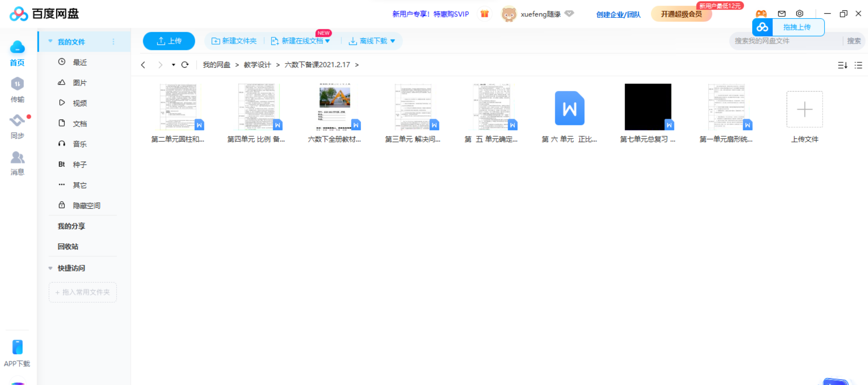Refresh the current folder listing

click(x=185, y=65)
